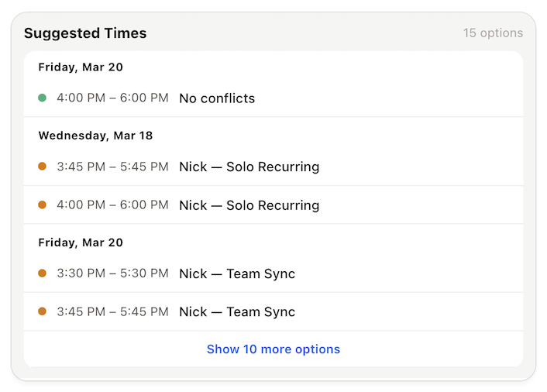The width and height of the screenshot is (547, 392).
Task: Choose Friday 3:45 PM – 5:45 PM Team Sync time
Action: [112, 312]
